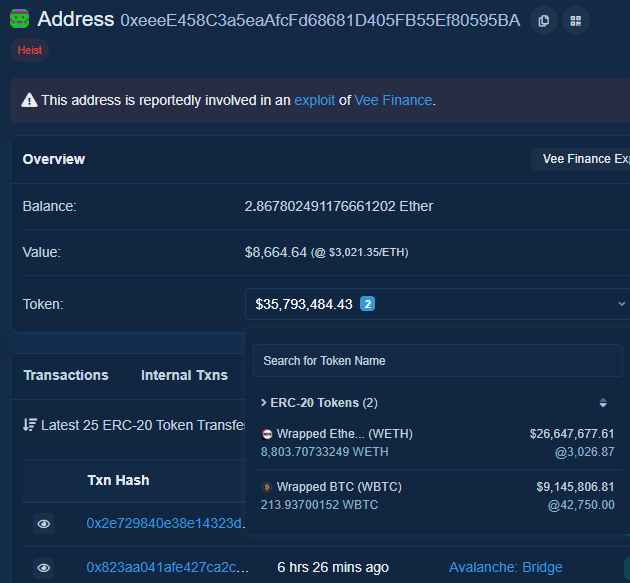This screenshot has width=630, height=583.
Task: Click the Avalanche: Bridge address link
Action: 505,567
